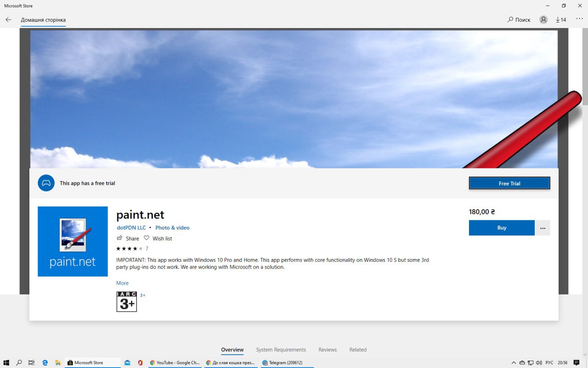Open the Photo & video category link
The width and height of the screenshot is (588, 368).
172,228
